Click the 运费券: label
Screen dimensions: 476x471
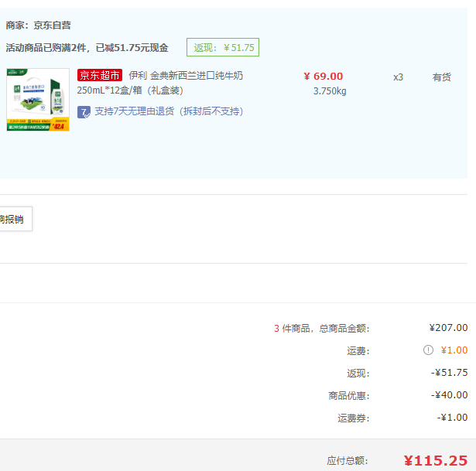point(354,418)
